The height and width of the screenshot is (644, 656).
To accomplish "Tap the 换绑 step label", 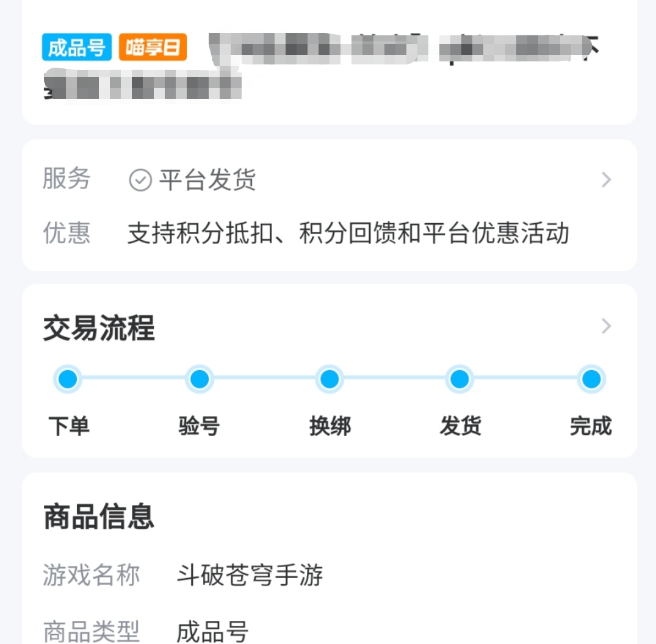I will [x=330, y=426].
